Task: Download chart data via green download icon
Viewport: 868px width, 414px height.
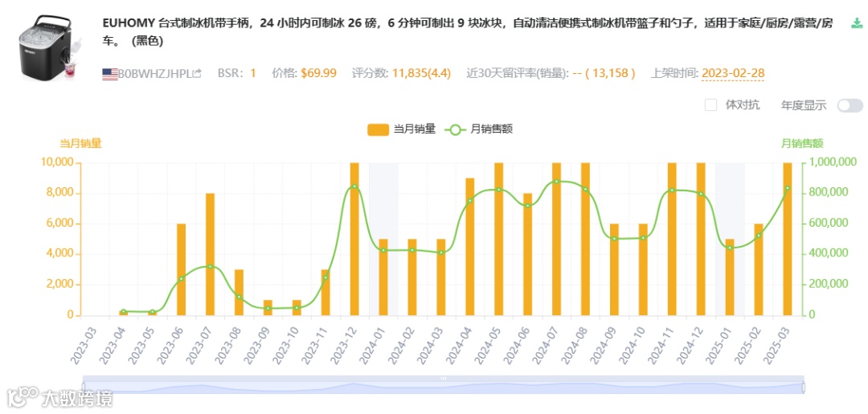Action: [x=855, y=24]
